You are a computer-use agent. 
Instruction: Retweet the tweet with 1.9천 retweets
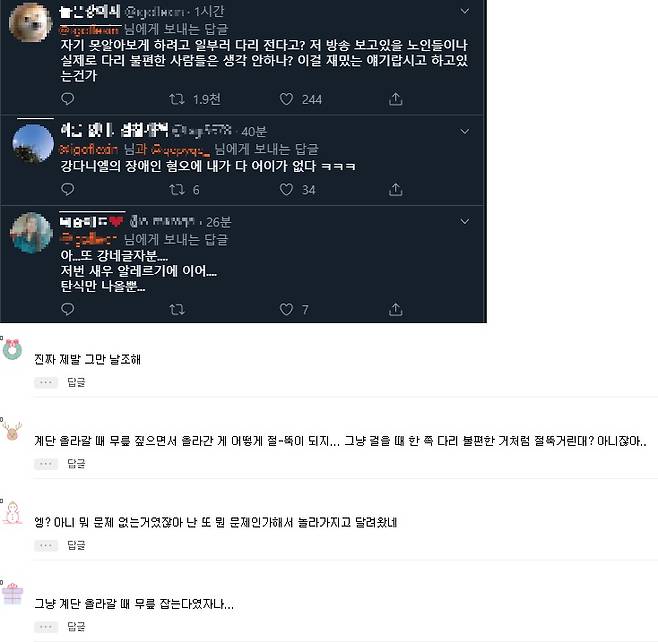176,99
